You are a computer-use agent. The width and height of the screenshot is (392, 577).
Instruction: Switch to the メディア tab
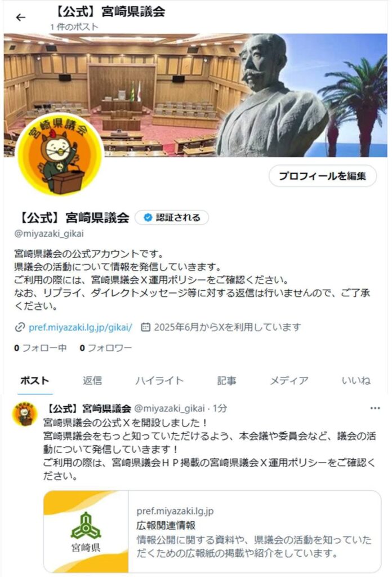(289, 380)
